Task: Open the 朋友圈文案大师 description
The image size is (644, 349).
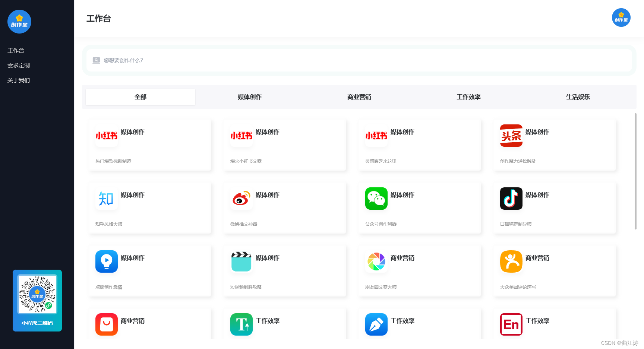Action: click(x=381, y=287)
